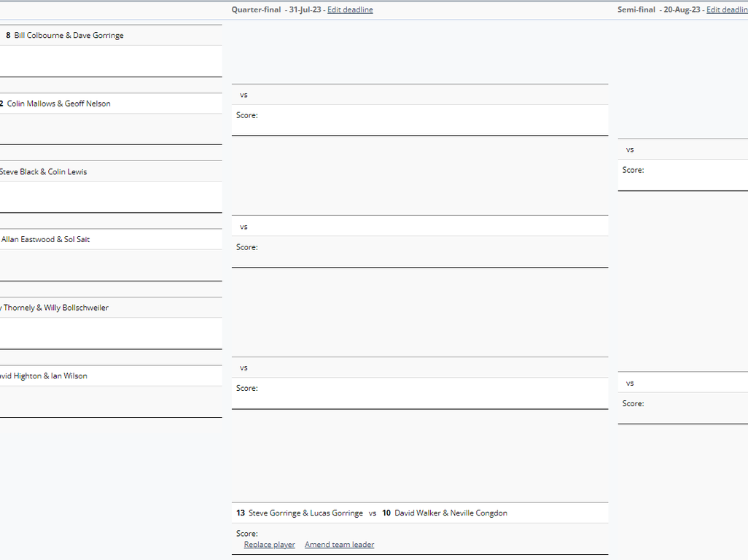Click David Walker & Neville Congdon team name
Viewport: 748px width, 560px height.
coord(451,513)
